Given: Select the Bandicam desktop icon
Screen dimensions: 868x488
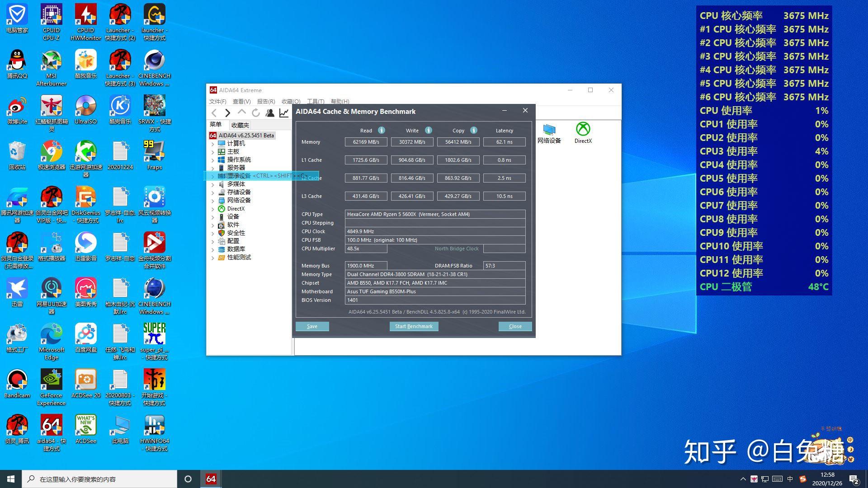Looking at the screenshot, I should [17, 384].
